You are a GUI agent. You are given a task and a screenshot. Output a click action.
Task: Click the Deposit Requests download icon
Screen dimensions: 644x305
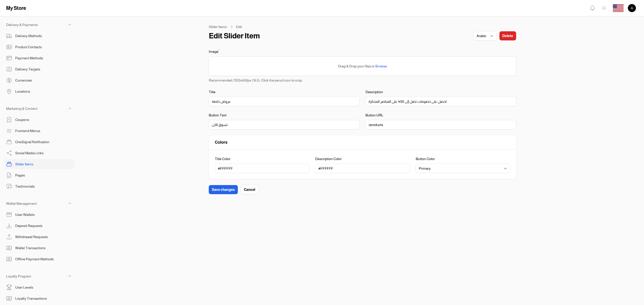pyautogui.click(x=9, y=226)
